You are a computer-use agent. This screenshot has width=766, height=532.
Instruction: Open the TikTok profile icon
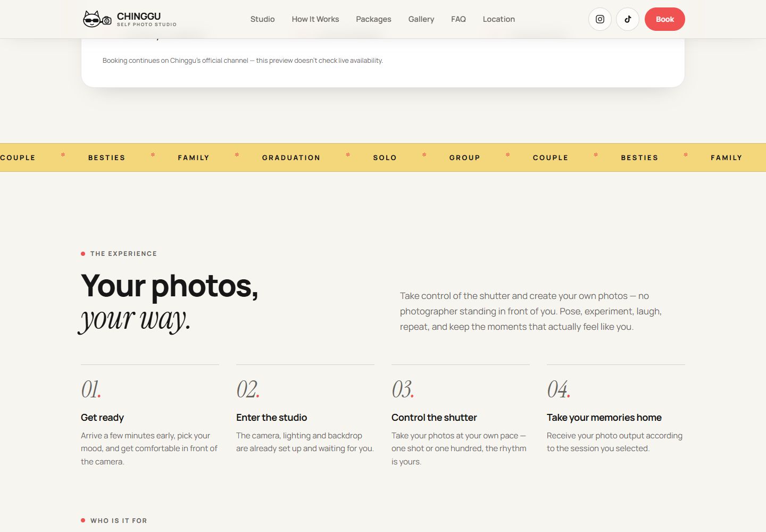tap(628, 19)
